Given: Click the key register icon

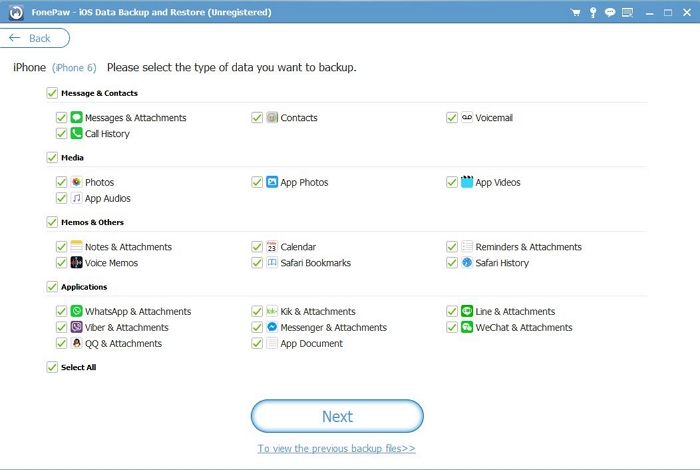Looking at the screenshot, I should point(593,12).
